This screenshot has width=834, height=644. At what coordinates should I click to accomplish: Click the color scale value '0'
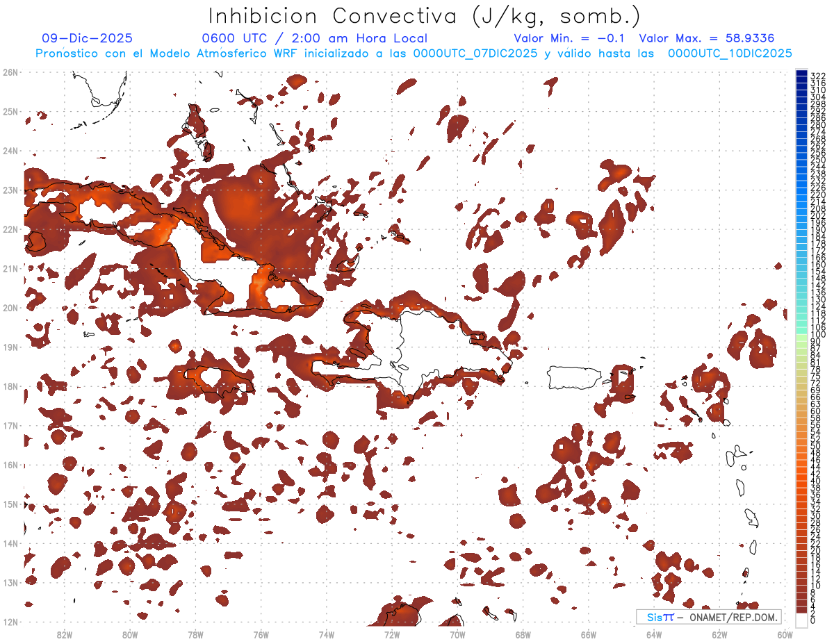coord(813,620)
